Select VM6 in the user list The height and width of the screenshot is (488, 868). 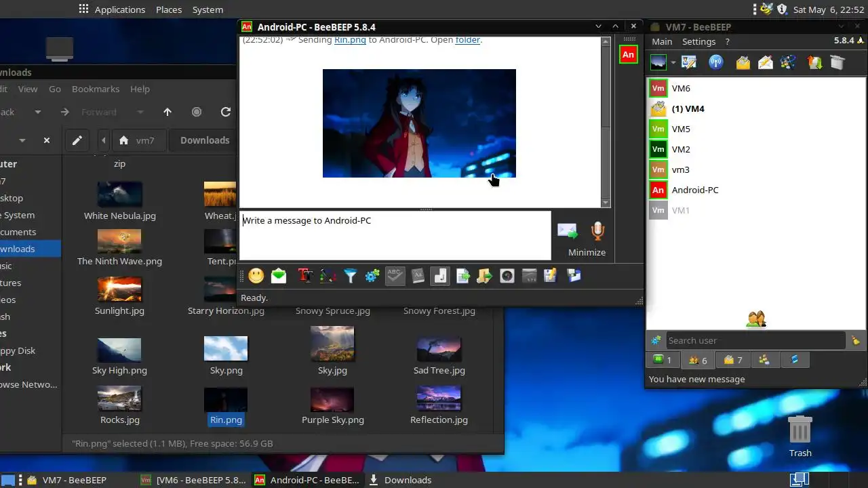click(756, 88)
